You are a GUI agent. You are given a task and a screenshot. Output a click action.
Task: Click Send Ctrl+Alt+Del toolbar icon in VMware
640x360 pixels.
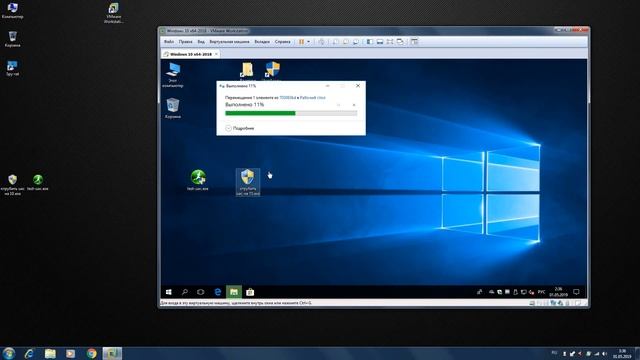(x=322, y=42)
